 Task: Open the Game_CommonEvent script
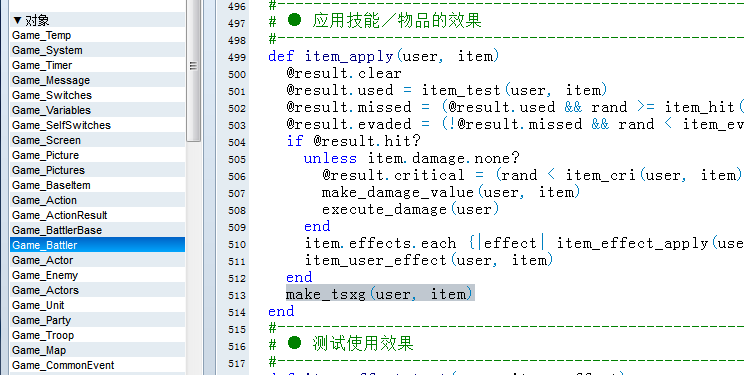click(x=97, y=365)
